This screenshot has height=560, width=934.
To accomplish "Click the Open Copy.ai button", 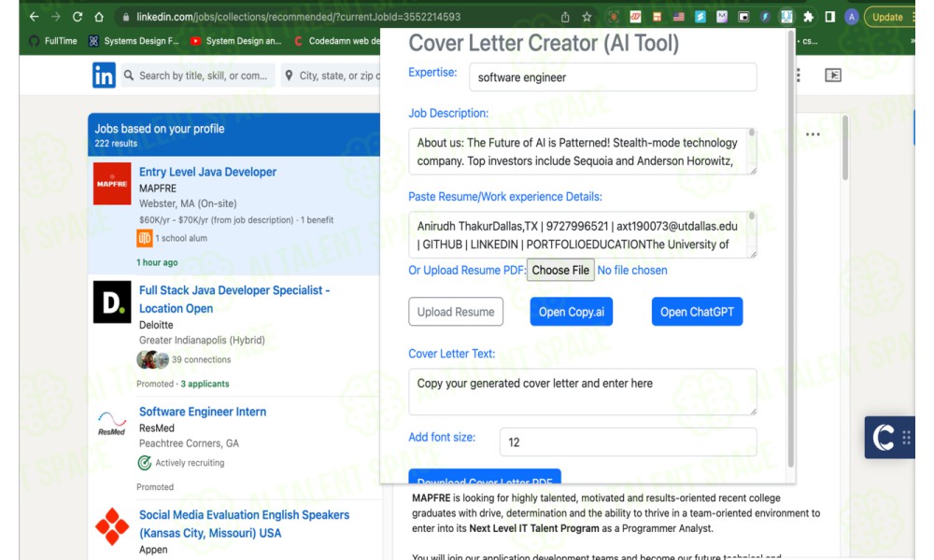I will click(572, 312).
